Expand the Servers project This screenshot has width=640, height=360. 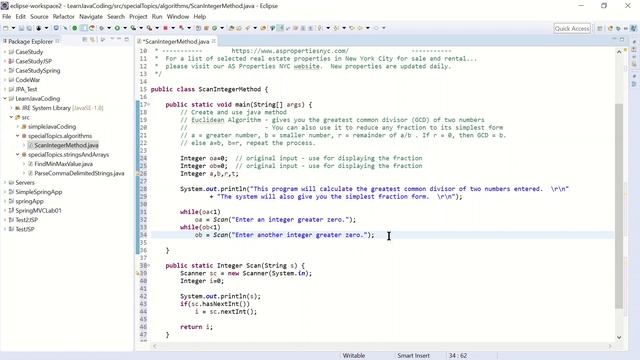point(5,182)
